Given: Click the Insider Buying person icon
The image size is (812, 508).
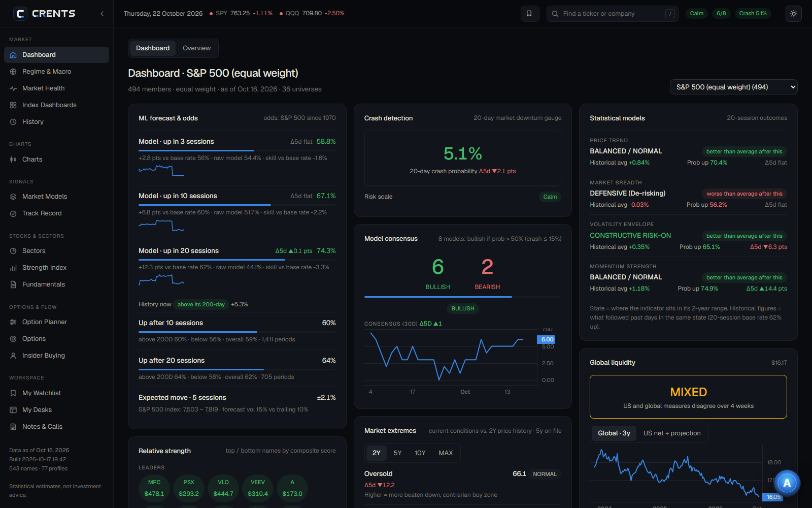Looking at the screenshot, I should (13, 356).
